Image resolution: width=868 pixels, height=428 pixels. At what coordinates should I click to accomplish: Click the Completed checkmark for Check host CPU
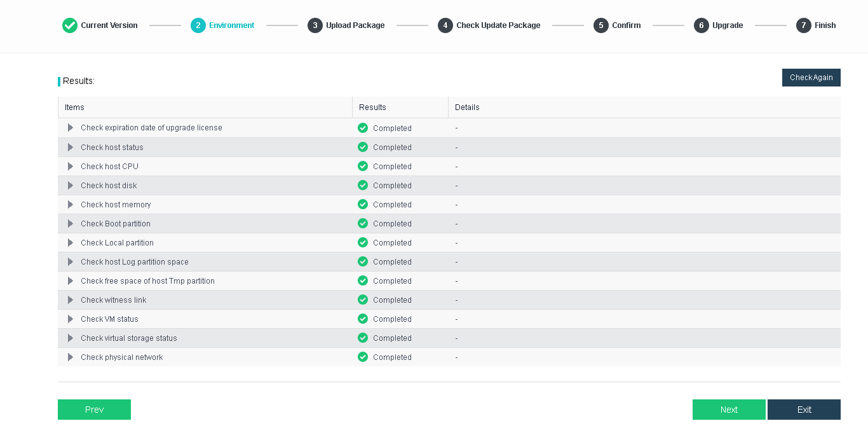click(x=363, y=166)
